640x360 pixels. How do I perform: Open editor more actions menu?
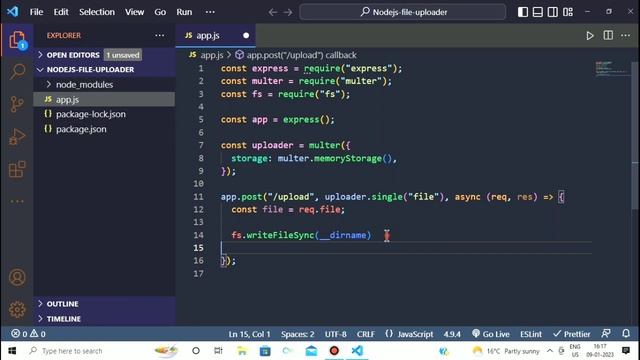[x=626, y=36]
